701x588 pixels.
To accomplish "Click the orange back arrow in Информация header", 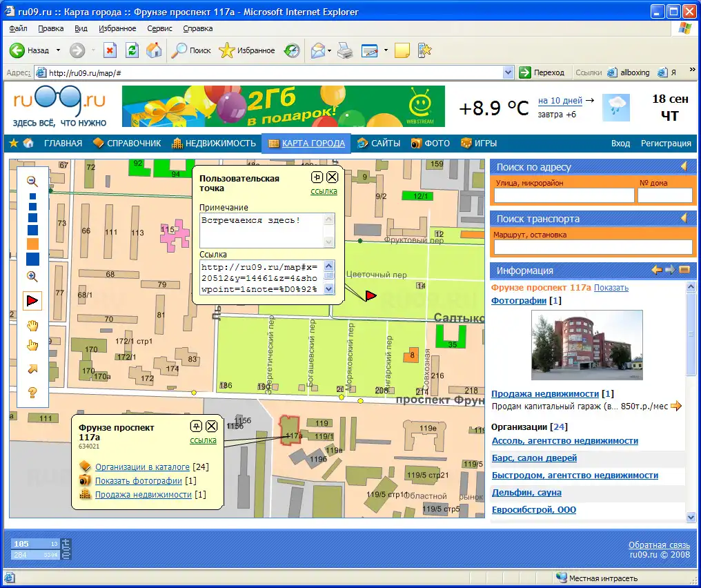I will [657, 270].
